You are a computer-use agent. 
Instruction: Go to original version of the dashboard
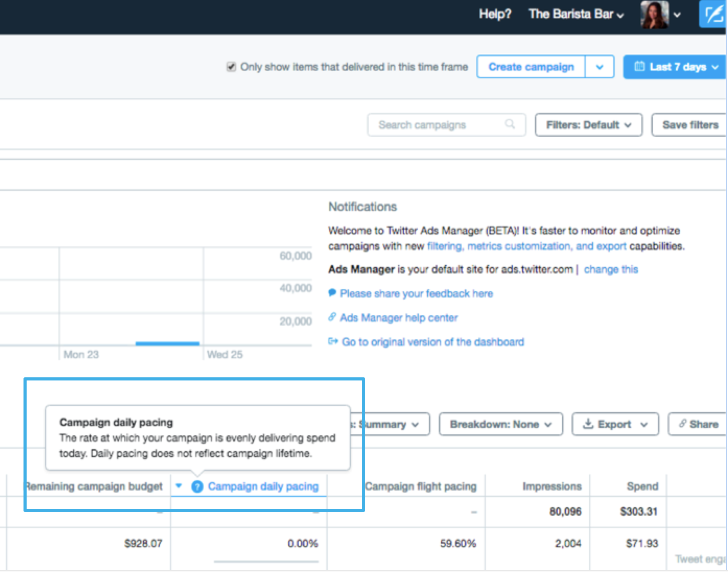click(x=433, y=342)
